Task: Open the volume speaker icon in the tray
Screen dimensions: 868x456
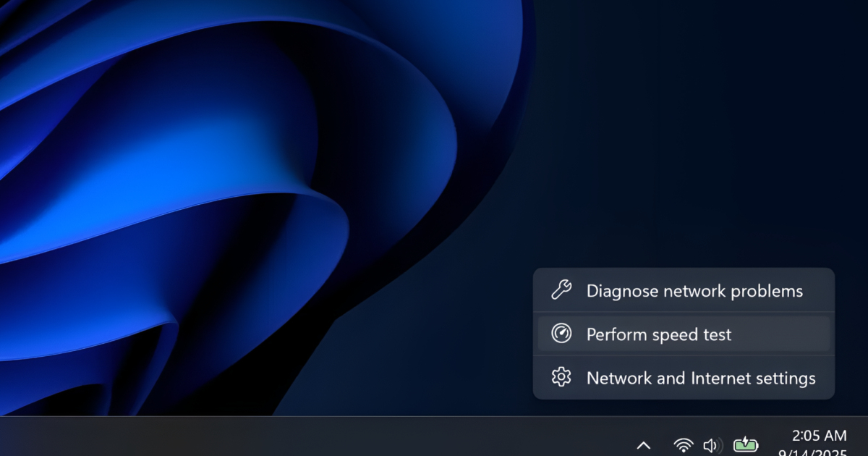Action: click(x=710, y=444)
